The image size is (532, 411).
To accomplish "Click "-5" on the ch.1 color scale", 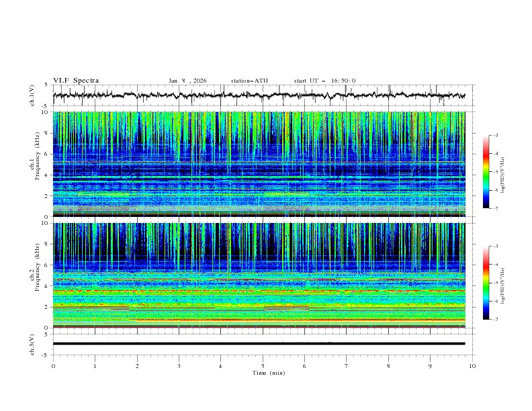I will tap(496, 172).
